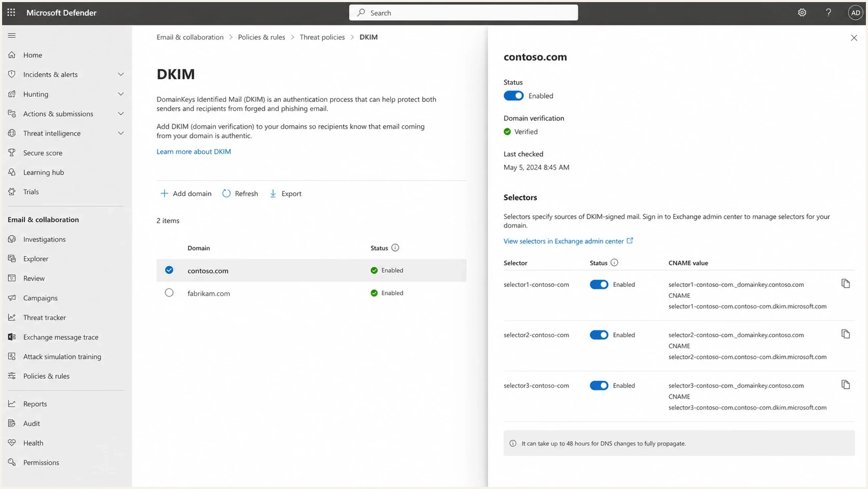This screenshot has height=489, width=868.
Task: Expand the Incidents & alerts chevron
Action: pos(121,74)
